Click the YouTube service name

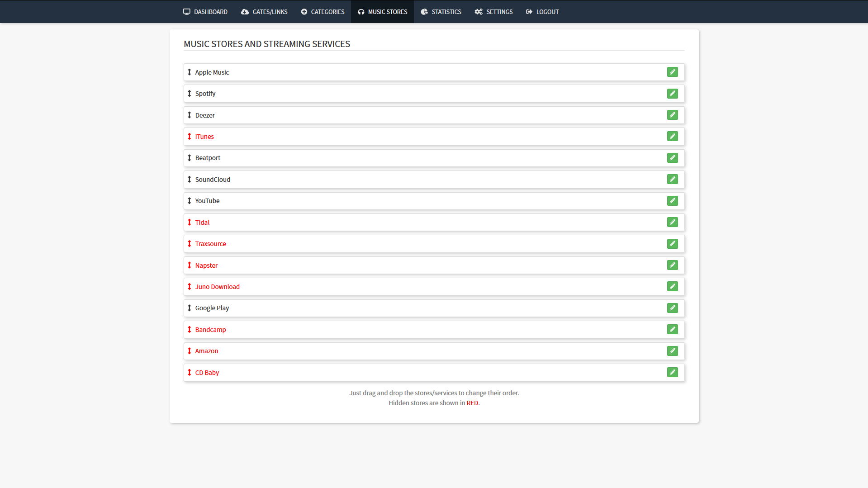click(207, 201)
